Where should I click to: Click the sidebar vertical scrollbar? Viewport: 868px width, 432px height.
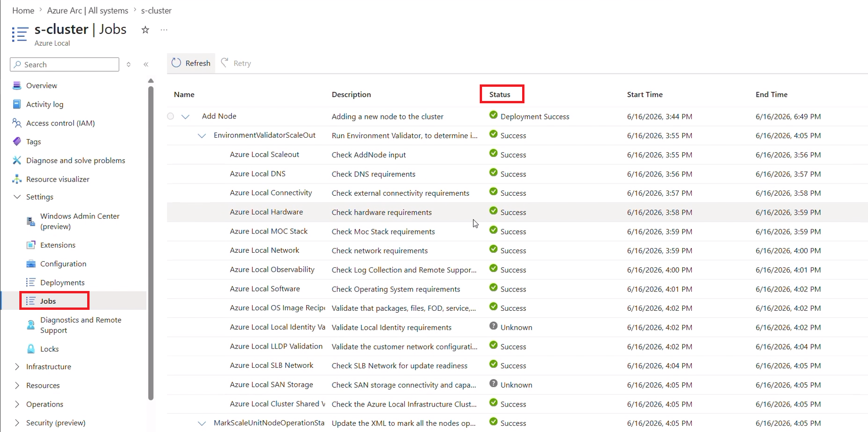(151, 243)
